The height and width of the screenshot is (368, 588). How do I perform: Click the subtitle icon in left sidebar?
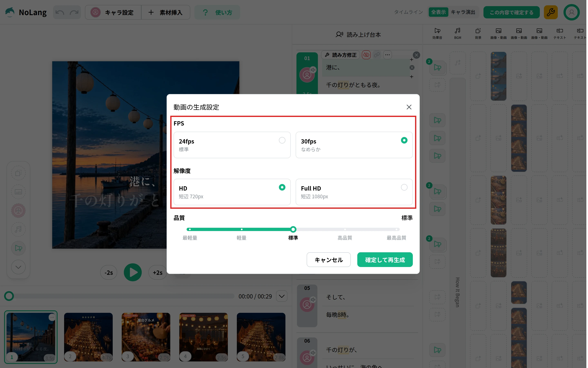[x=18, y=192]
